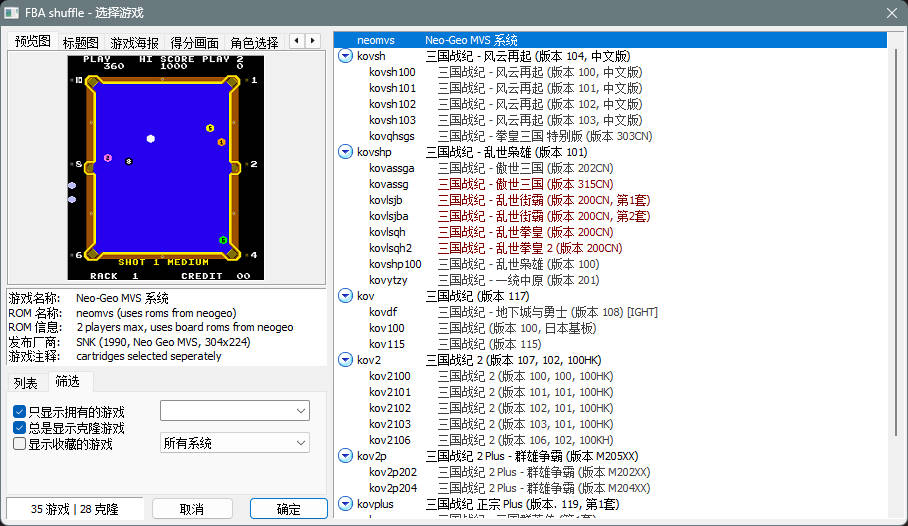Viewport: 908px width, 526px height.
Task: Select the kovdf game entry
Action: point(610,312)
